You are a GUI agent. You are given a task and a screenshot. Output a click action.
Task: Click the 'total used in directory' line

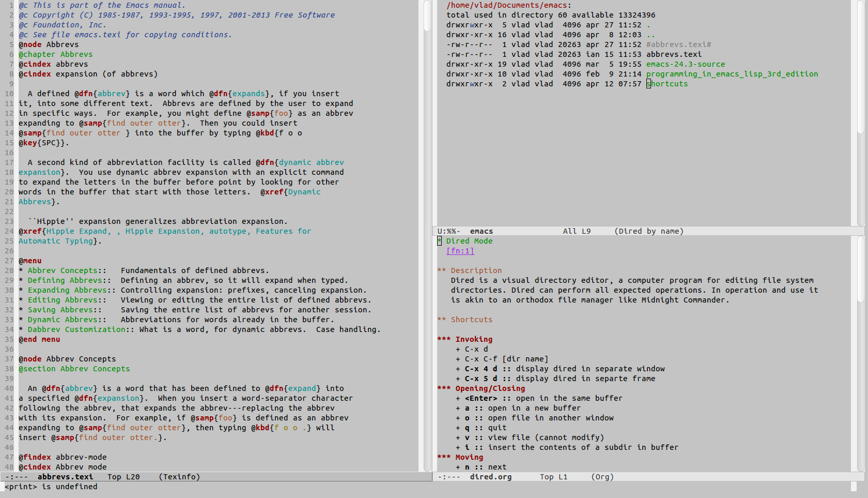click(551, 15)
